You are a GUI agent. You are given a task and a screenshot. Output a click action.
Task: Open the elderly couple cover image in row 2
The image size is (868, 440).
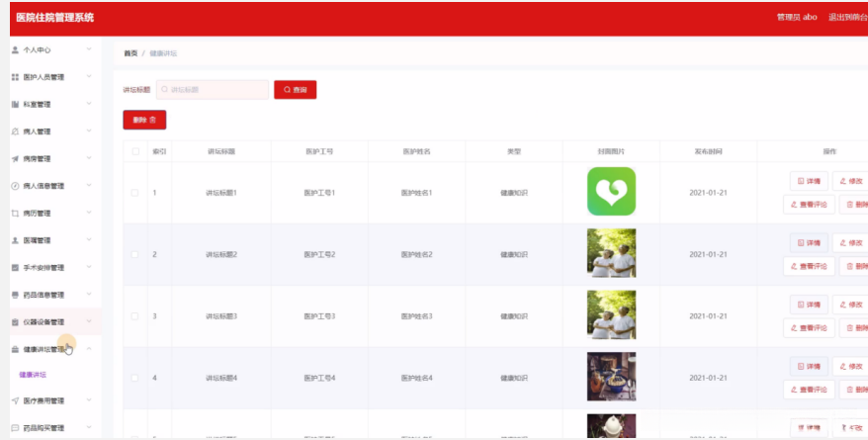[611, 253]
